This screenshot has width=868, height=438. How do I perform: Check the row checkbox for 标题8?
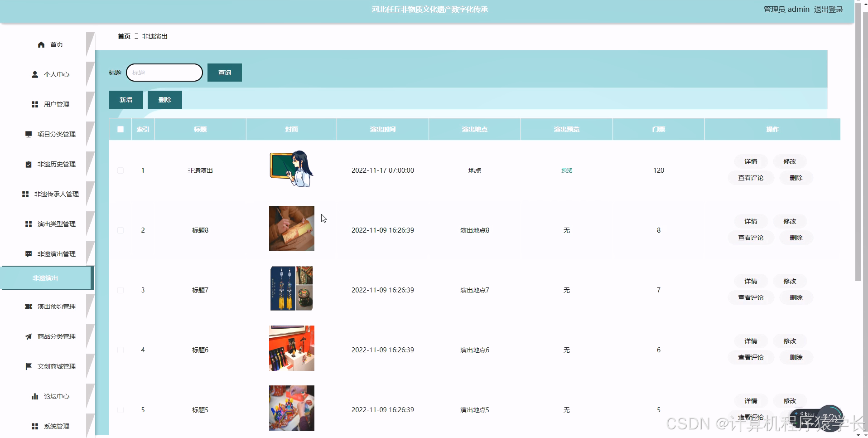tap(121, 230)
